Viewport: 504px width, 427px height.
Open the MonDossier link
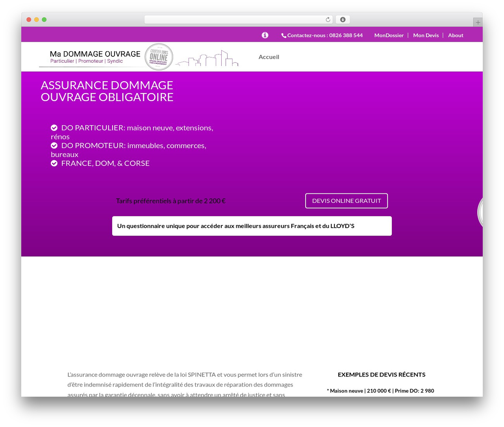tap(389, 35)
